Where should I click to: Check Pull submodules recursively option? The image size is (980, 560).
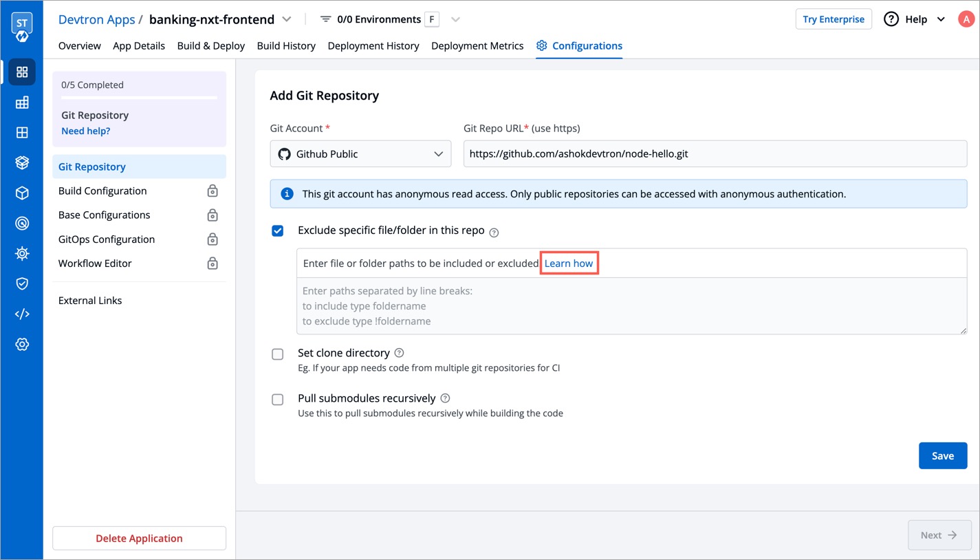(278, 400)
